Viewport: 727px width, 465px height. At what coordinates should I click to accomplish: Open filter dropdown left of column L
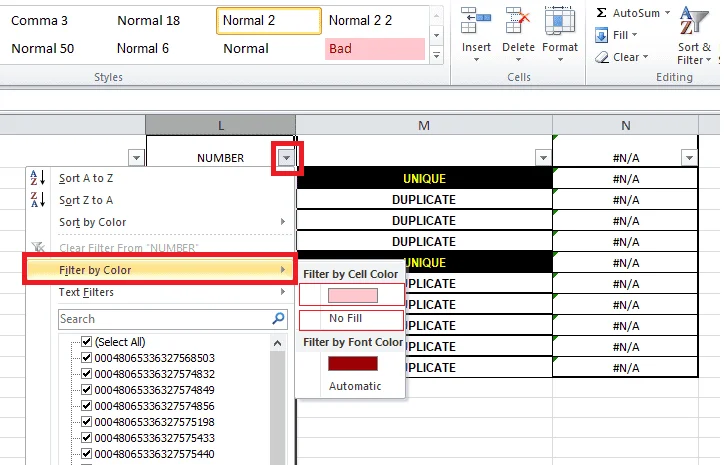[x=136, y=158]
